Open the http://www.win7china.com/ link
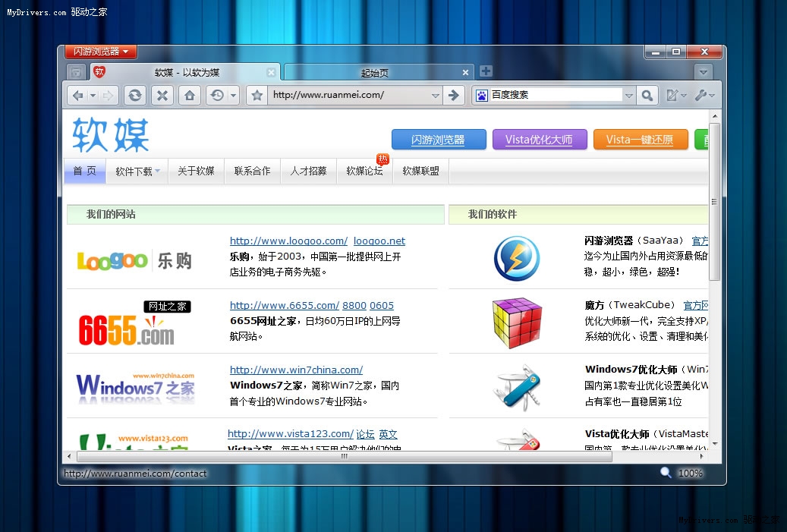 [x=296, y=370]
